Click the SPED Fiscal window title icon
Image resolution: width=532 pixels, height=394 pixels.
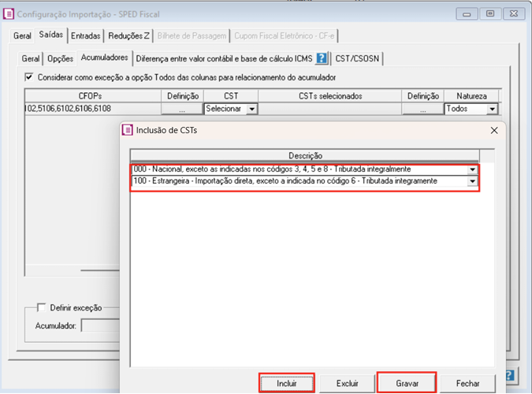9,14
